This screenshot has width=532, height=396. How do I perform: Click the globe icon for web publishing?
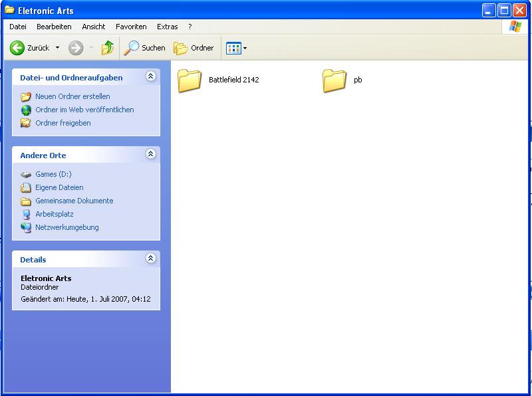point(26,110)
